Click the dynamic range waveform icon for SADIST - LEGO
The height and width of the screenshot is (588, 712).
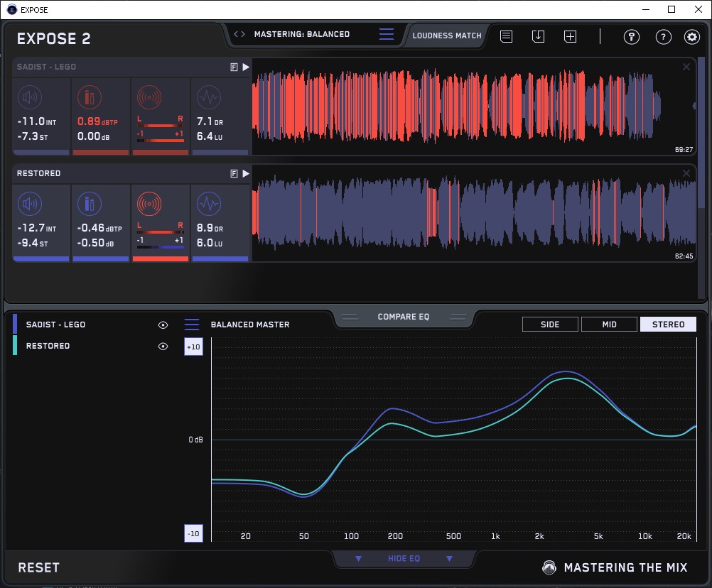click(x=208, y=97)
